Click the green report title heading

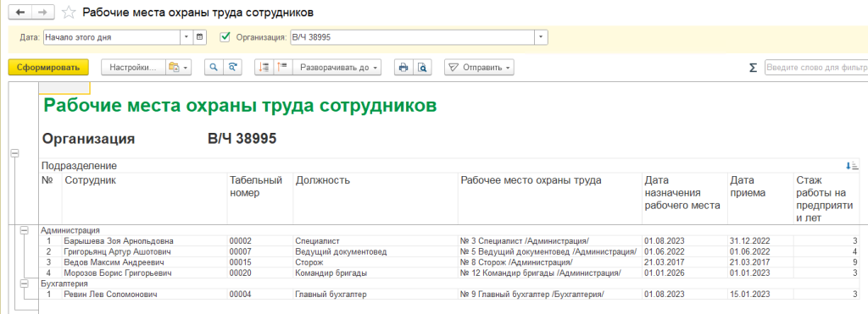240,106
